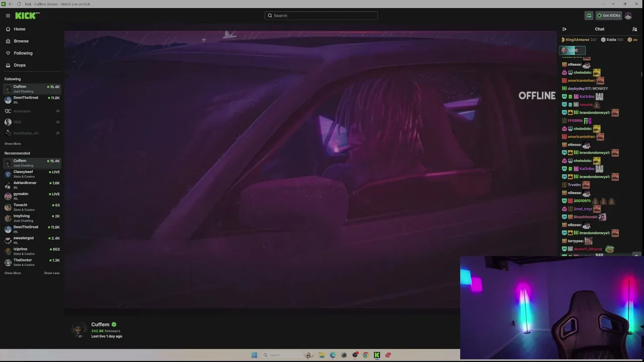Viewport: 644px width, 362px height.
Task: Click KingXAntarez top gifter entry
Action: (579, 40)
